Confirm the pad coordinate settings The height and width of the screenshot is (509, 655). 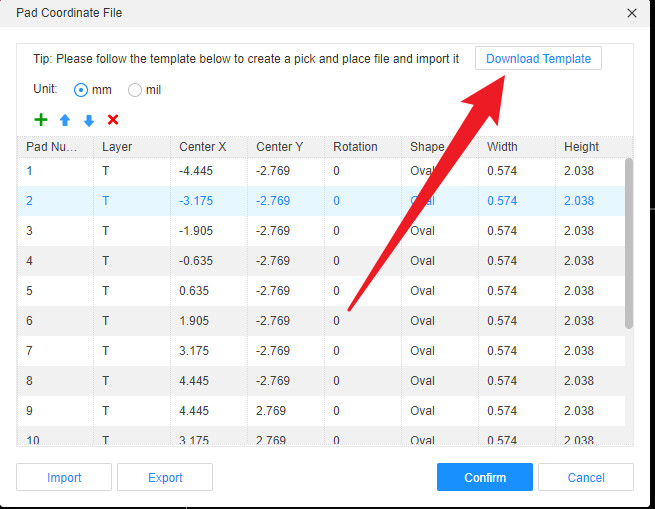coord(484,477)
